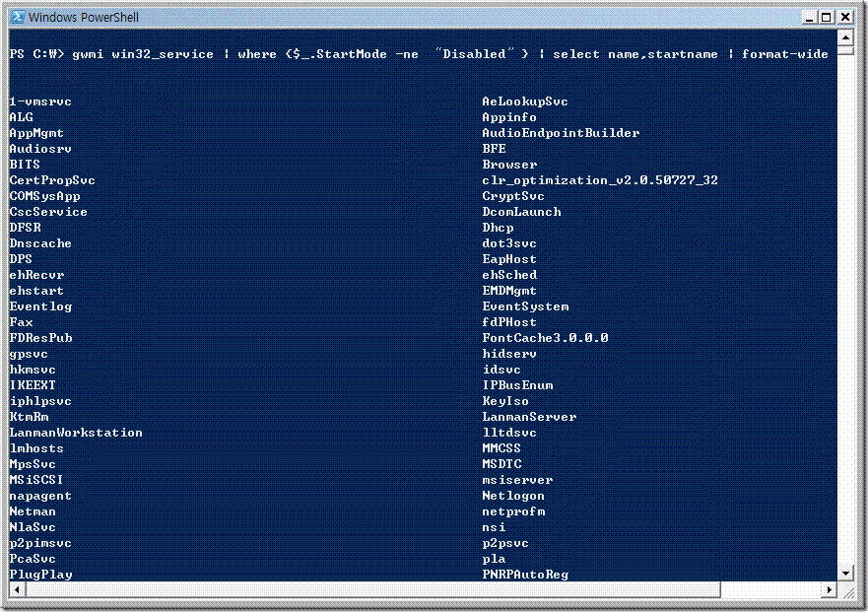Click Dnscache in the output

click(40, 243)
